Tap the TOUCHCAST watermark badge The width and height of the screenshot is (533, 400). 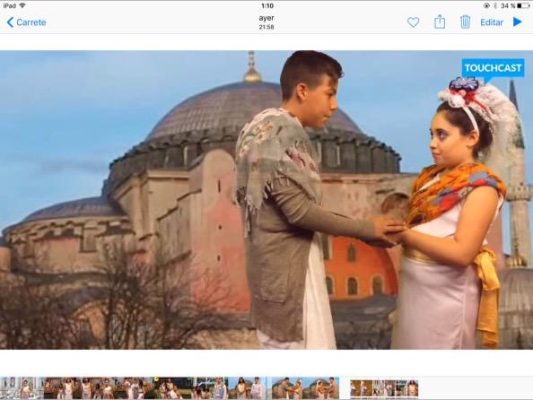[x=493, y=69]
